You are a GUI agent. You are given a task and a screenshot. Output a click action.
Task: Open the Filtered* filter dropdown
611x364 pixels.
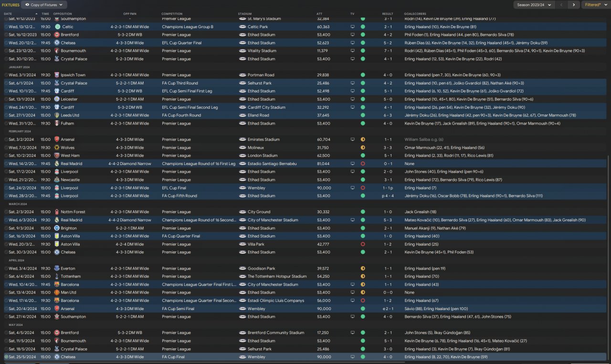click(x=595, y=5)
